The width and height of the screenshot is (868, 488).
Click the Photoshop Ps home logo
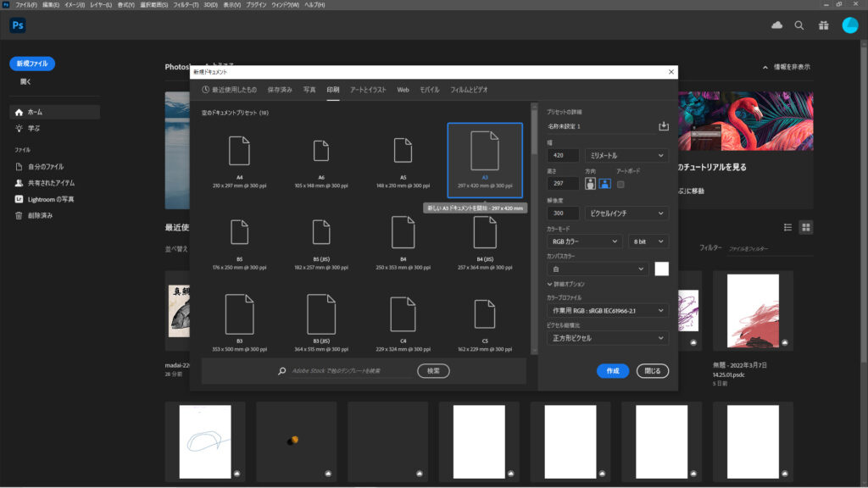click(x=18, y=25)
